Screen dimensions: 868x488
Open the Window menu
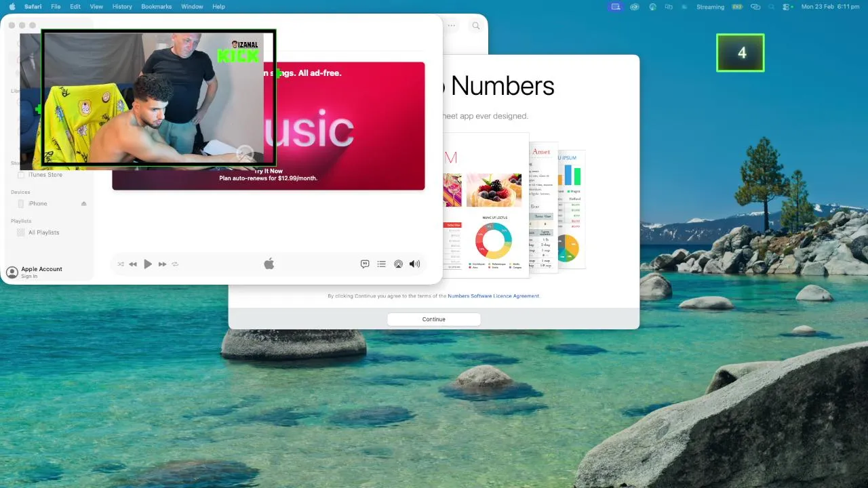(192, 6)
